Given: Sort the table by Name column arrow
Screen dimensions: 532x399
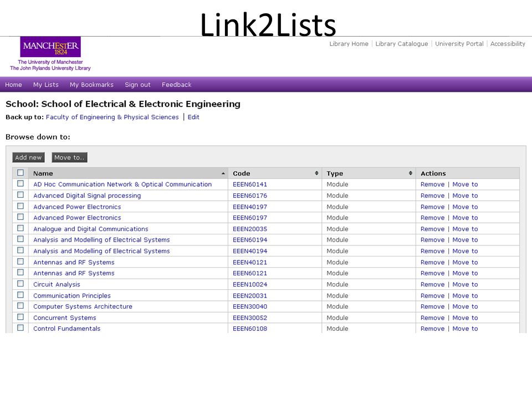Looking at the screenshot, I should [x=223, y=173].
